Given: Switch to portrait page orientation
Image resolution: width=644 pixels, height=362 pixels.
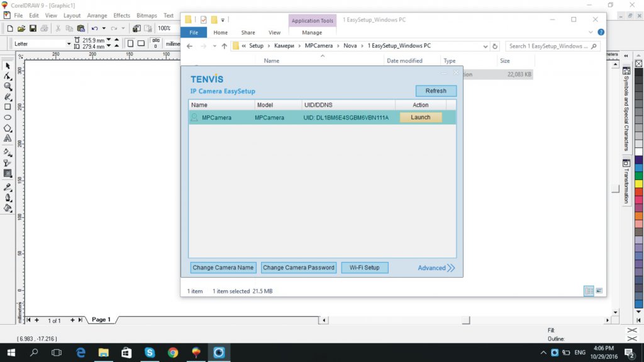Looking at the screenshot, I should [130, 43].
